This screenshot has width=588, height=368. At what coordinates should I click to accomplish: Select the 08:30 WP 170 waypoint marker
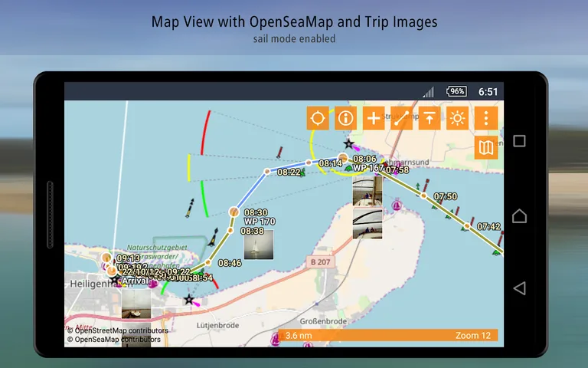point(234,211)
